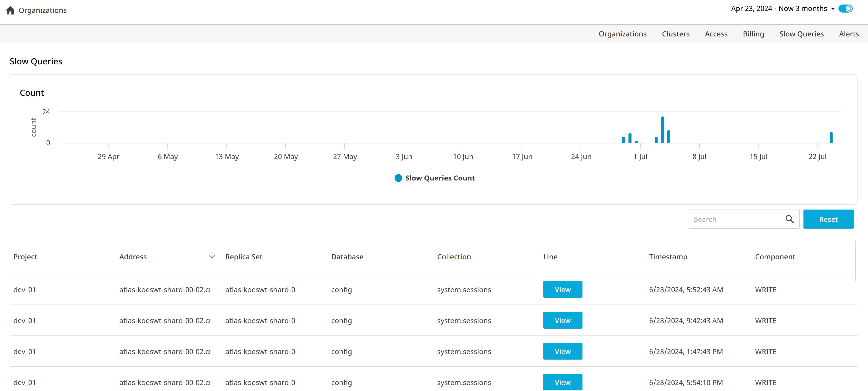The width and height of the screenshot is (868, 391).
Task: Switch to the Clusters tab
Action: pos(675,34)
